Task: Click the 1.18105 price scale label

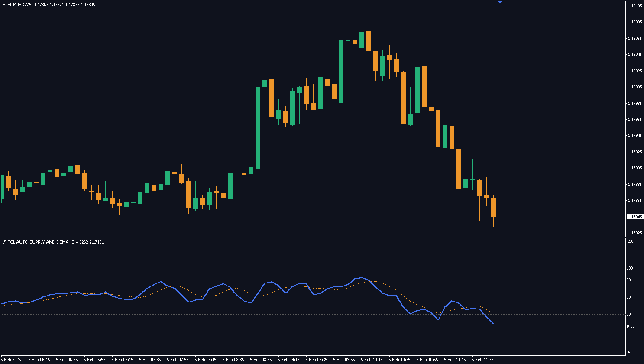Action: [x=634, y=6]
